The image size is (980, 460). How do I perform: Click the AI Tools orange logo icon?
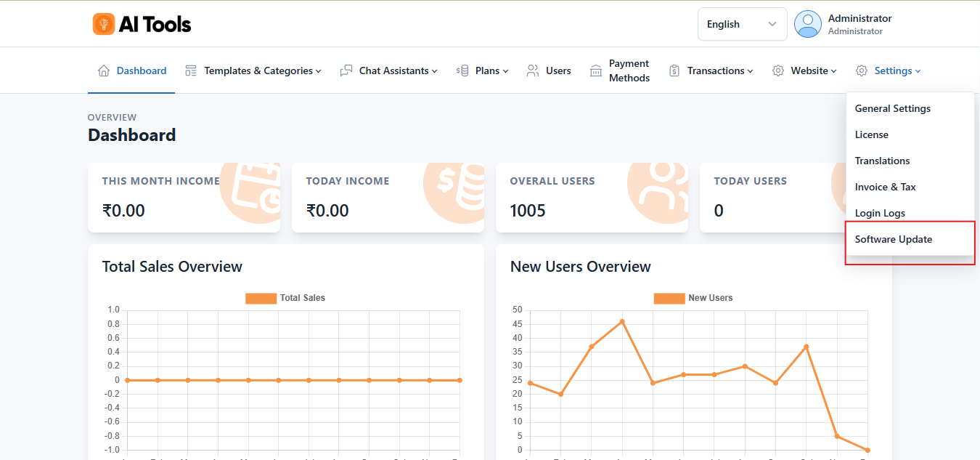click(x=104, y=24)
